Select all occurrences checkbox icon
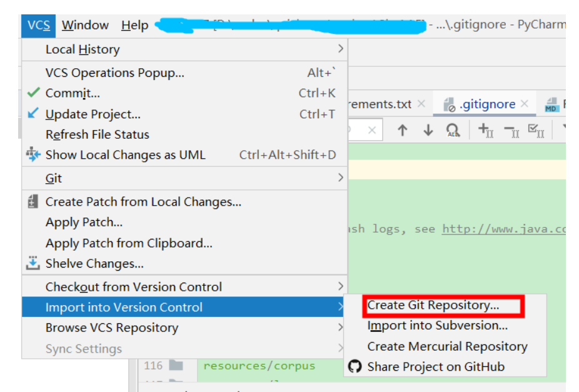Image resolution: width=579 pixels, height=392 pixels. [536, 131]
